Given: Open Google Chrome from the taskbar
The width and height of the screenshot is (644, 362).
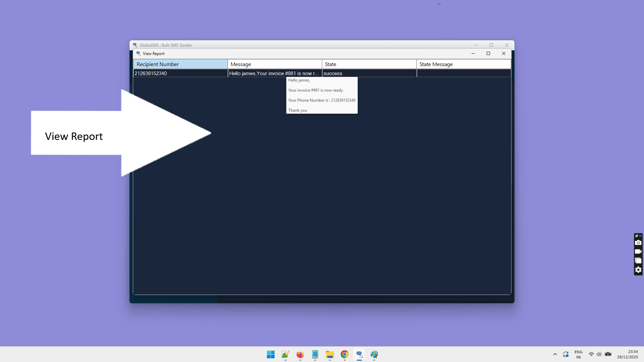Looking at the screenshot, I should click(x=344, y=354).
